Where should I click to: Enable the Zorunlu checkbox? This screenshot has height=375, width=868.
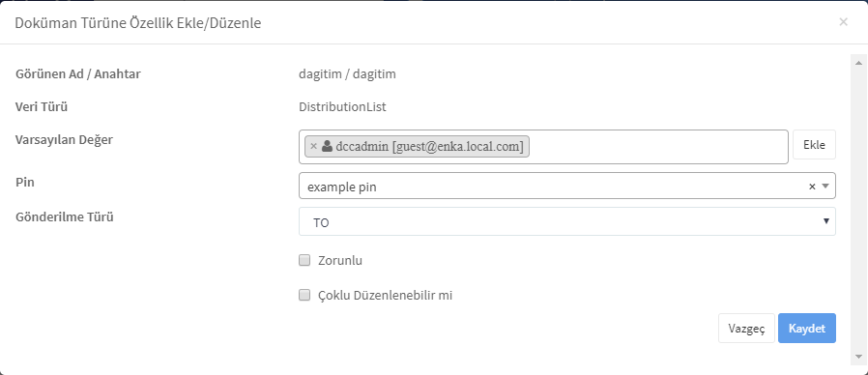coord(304,260)
